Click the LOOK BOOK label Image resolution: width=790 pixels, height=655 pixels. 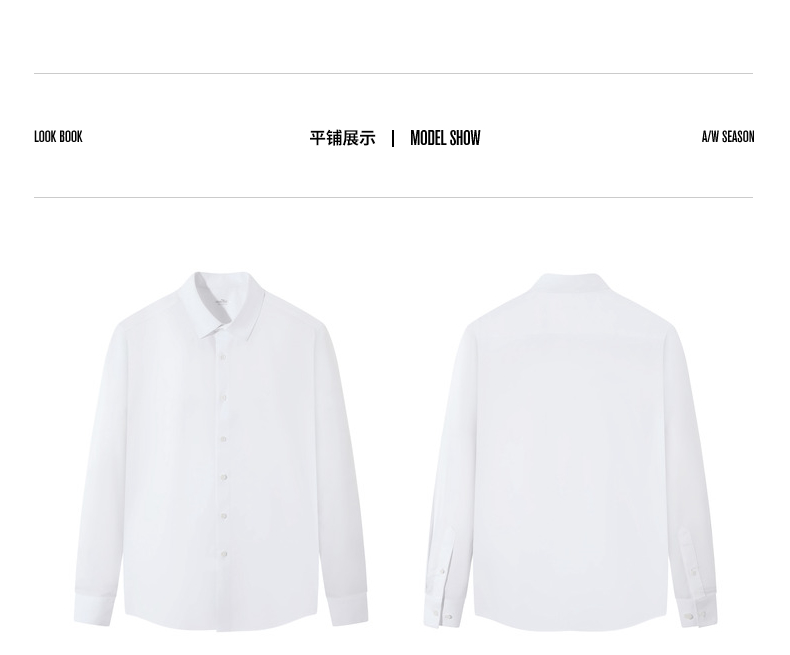coord(58,137)
